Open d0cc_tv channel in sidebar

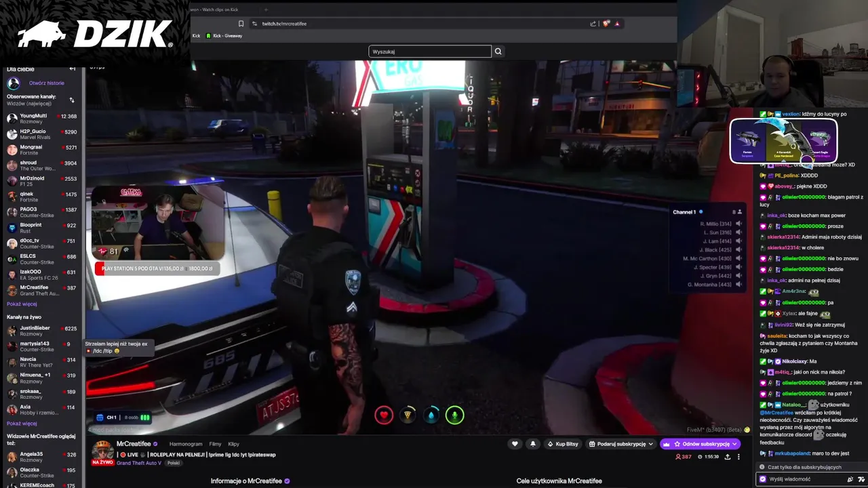pos(41,243)
